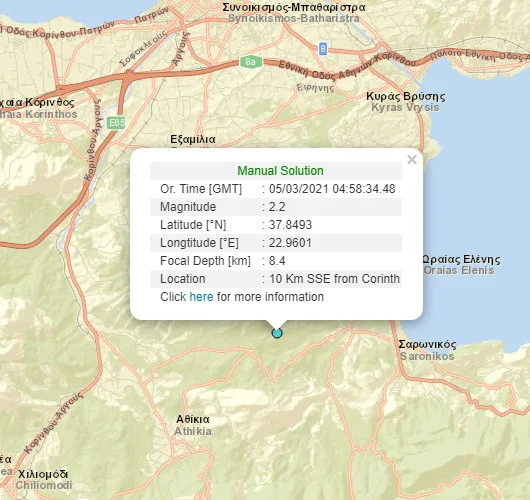Click the Magnitude 2.2 row

(276, 207)
